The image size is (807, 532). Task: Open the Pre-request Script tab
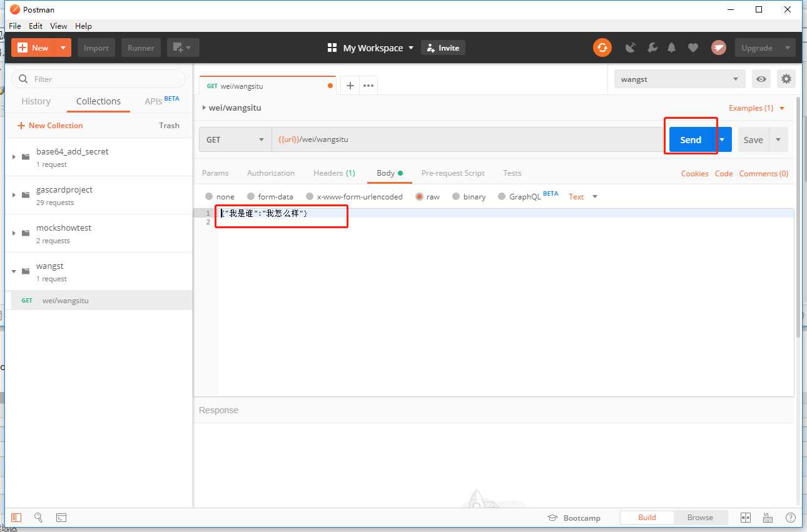(453, 173)
